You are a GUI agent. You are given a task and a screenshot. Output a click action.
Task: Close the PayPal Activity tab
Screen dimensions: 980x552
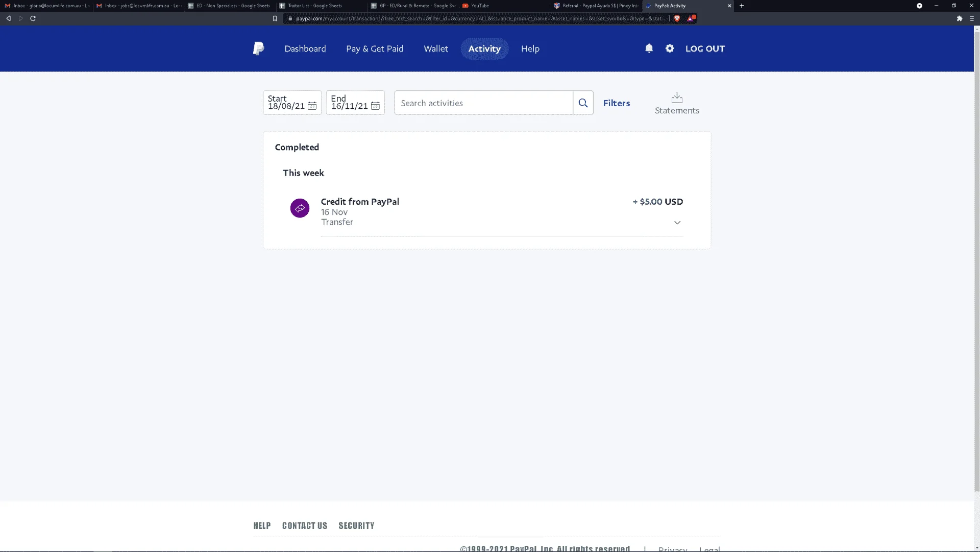coord(729,6)
